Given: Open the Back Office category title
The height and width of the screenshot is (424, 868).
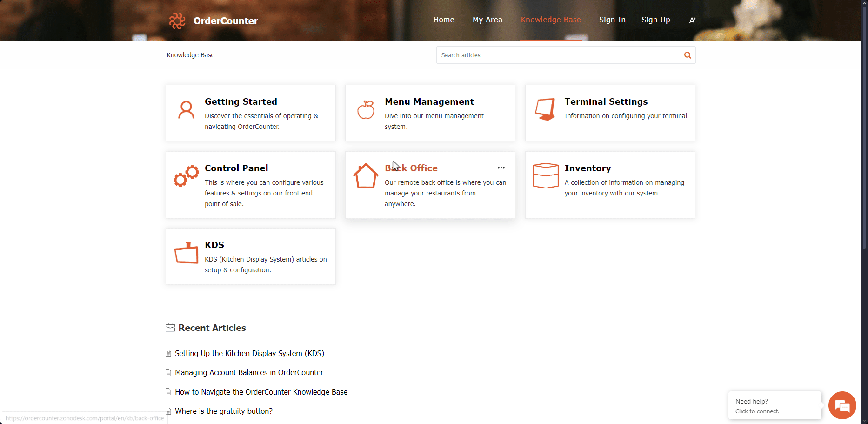Looking at the screenshot, I should [x=411, y=168].
